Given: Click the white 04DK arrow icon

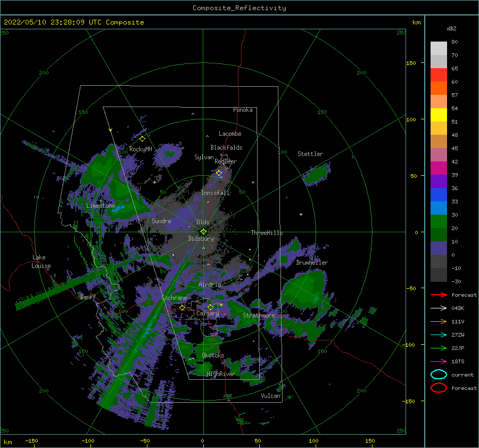Looking at the screenshot, I should [439, 308].
